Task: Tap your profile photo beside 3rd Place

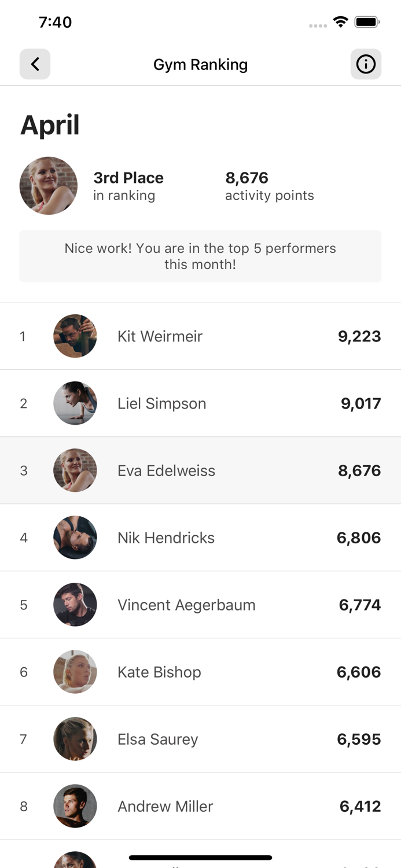Action: (49, 186)
